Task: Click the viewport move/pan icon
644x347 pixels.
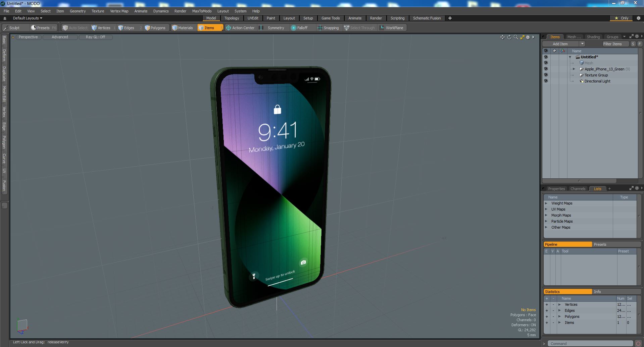Action: [502, 37]
